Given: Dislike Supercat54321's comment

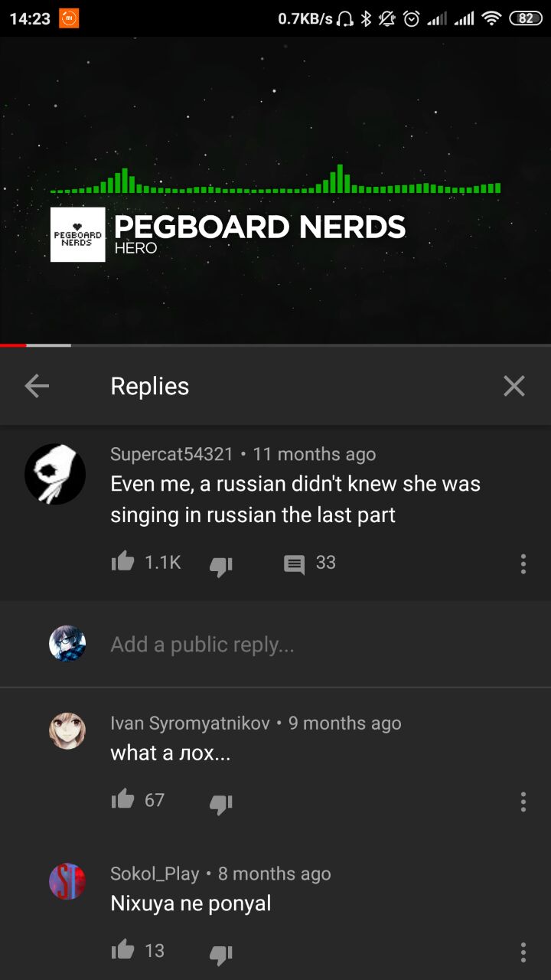Looking at the screenshot, I should (221, 566).
